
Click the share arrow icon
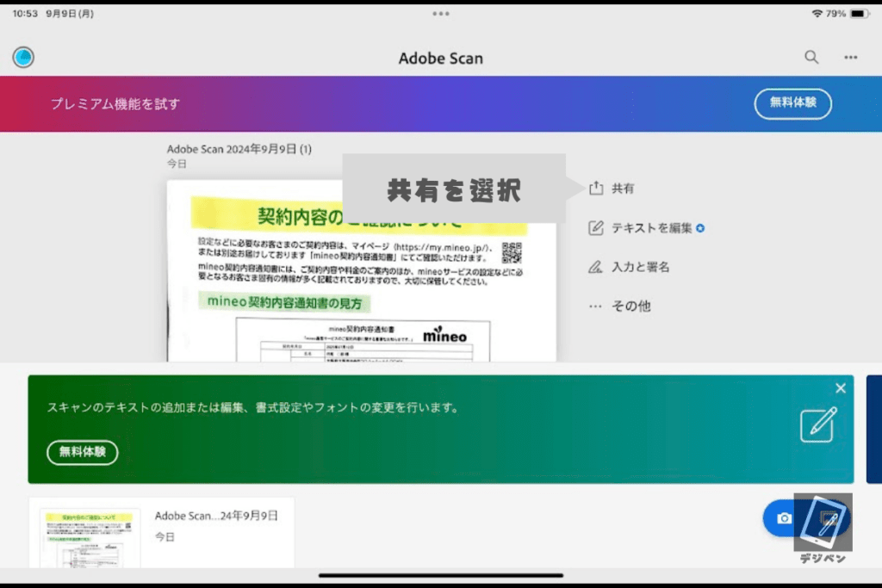point(596,188)
